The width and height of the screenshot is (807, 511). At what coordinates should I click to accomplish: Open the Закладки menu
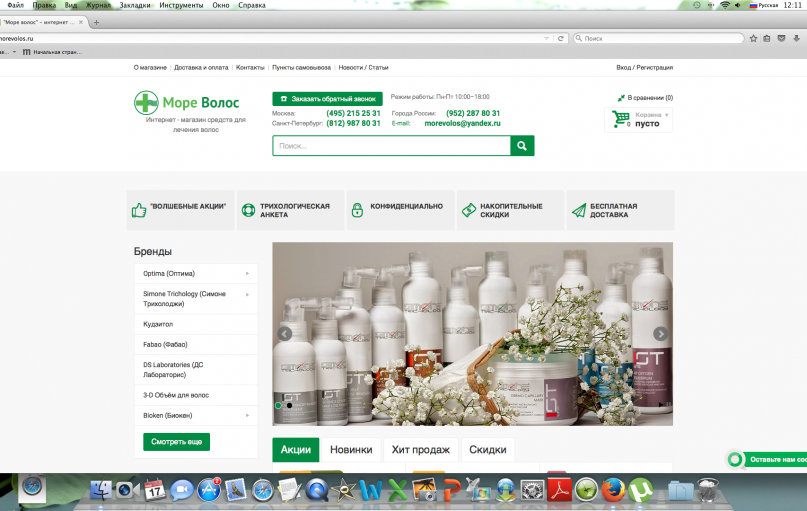click(x=135, y=5)
